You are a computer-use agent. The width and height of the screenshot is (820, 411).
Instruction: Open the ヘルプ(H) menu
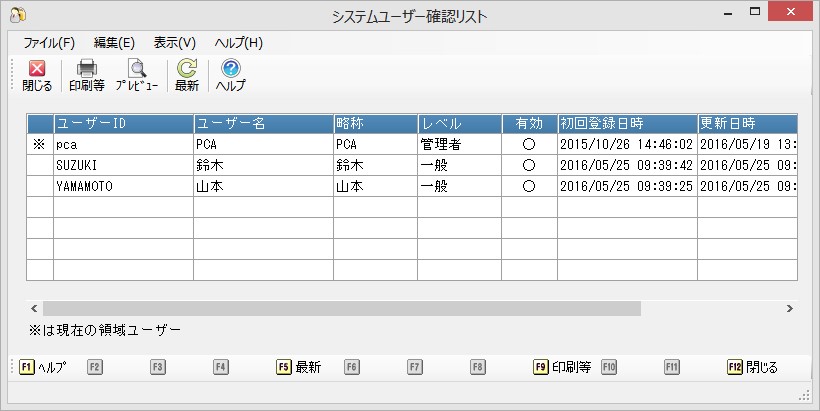(239, 43)
